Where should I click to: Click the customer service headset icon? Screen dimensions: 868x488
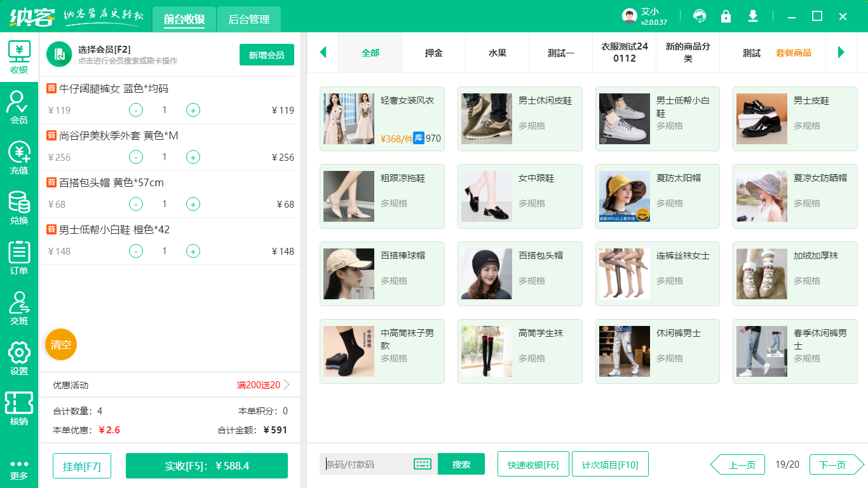pos(700,17)
